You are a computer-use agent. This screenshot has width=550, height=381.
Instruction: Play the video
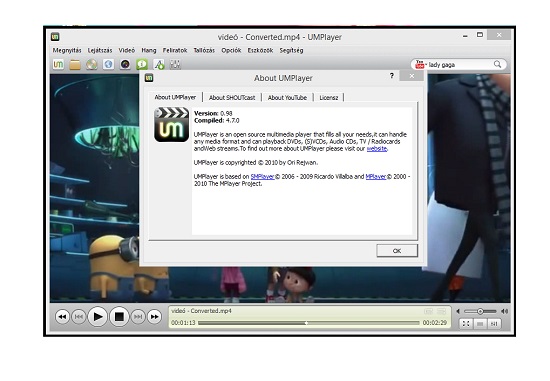coord(97,317)
